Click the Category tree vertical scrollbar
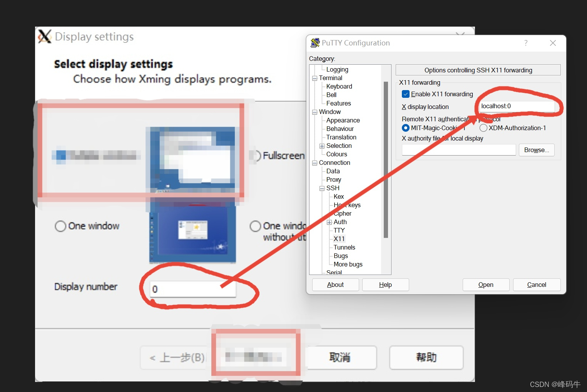 coord(386,160)
